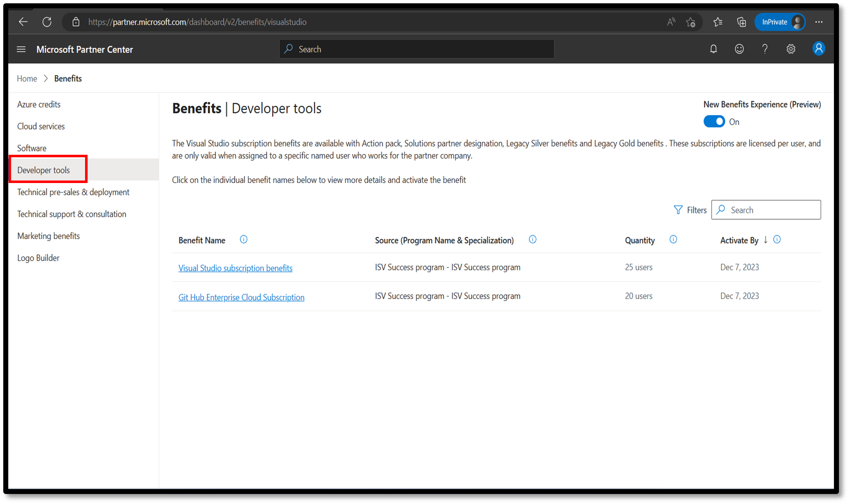Toggle the New Benefits Experience switch
Image resolution: width=849 pixels, height=504 pixels.
(x=715, y=122)
